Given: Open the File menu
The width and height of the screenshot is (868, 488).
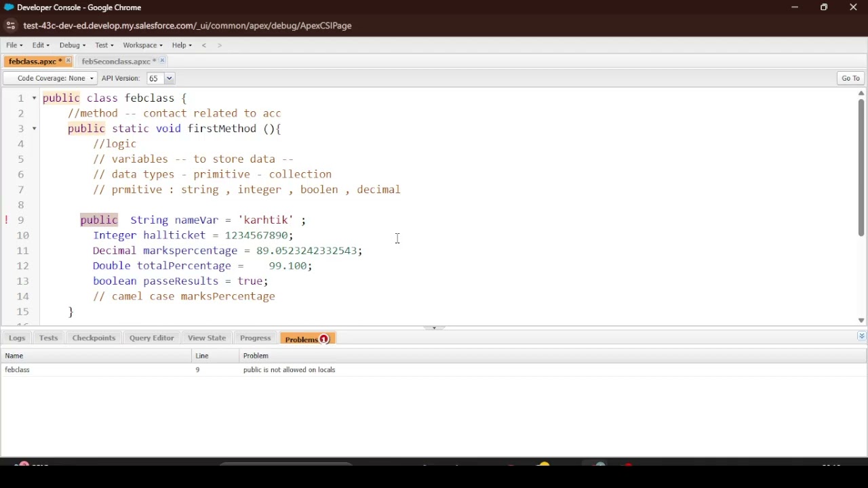Looking at the screenshot, I should tap(14, 45).
